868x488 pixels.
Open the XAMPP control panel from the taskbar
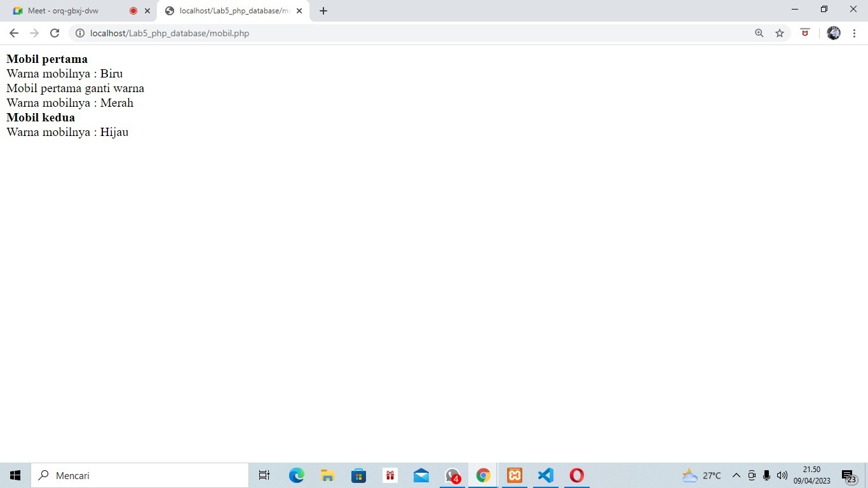click(x=514, y=475)
